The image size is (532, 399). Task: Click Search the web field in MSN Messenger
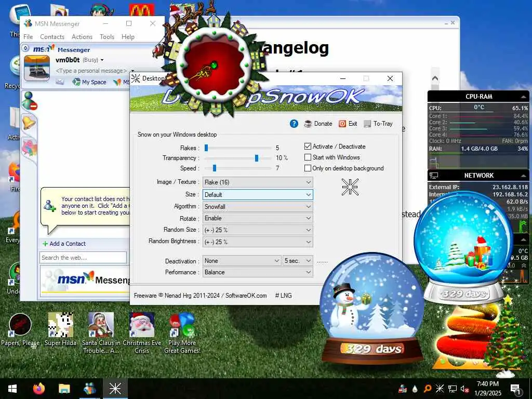(x=83, y=258)
